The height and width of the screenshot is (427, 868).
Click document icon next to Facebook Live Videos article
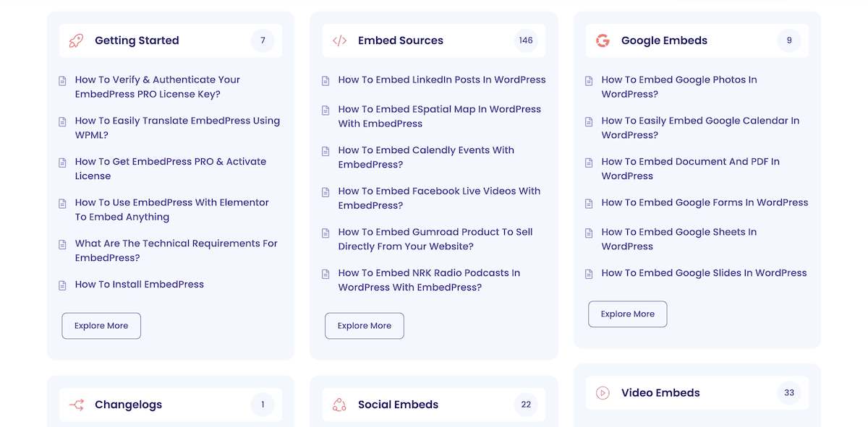pyautogui.click(x=326, y=192)
